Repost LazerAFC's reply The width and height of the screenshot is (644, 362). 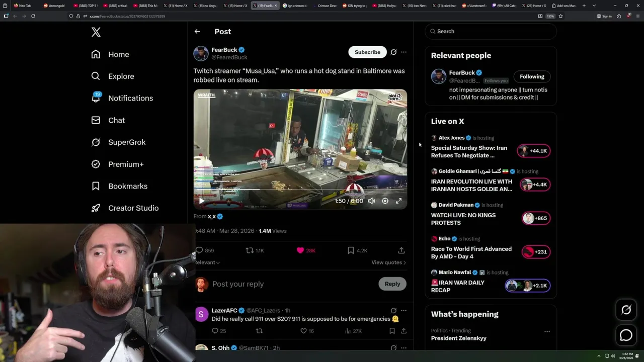pos(260,331)
